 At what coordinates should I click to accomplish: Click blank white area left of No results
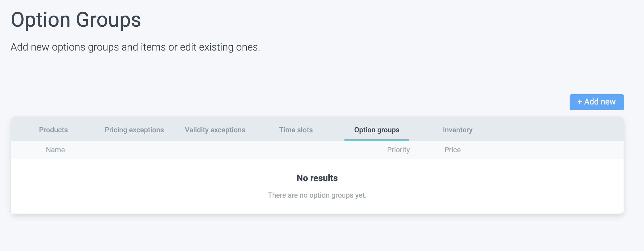coord(142,185)
